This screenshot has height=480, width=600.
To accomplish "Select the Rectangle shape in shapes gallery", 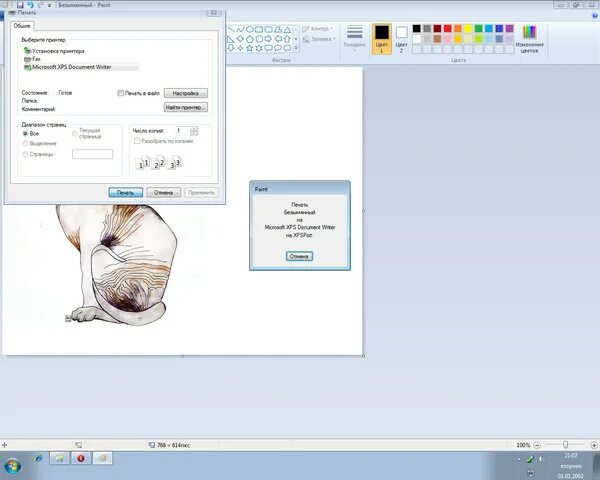I will [x=259, y=29].
